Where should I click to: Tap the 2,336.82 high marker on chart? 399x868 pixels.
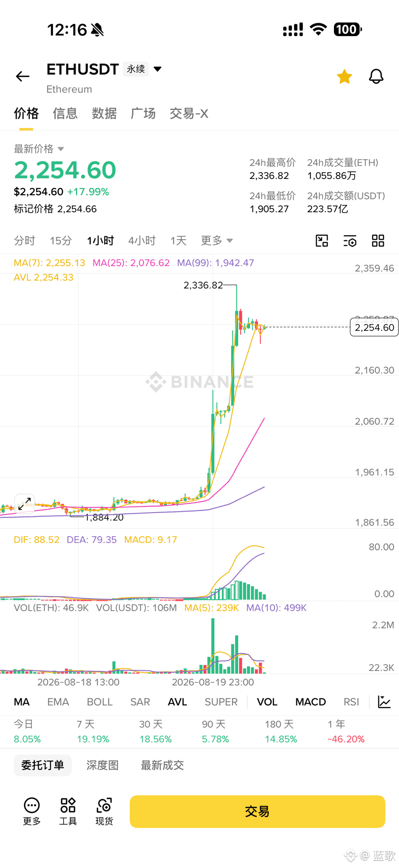(203, 285)
